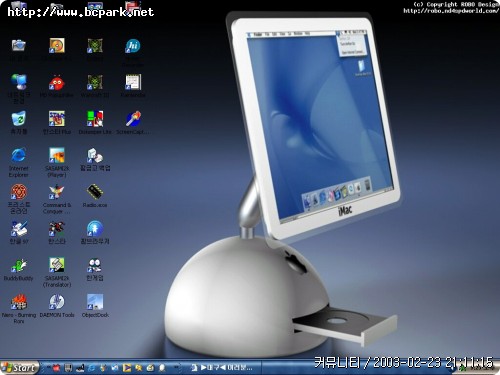The image size is (500, 375).
Task: Open the red bug character shortcut icon
Action: click(x=57, y=82)
